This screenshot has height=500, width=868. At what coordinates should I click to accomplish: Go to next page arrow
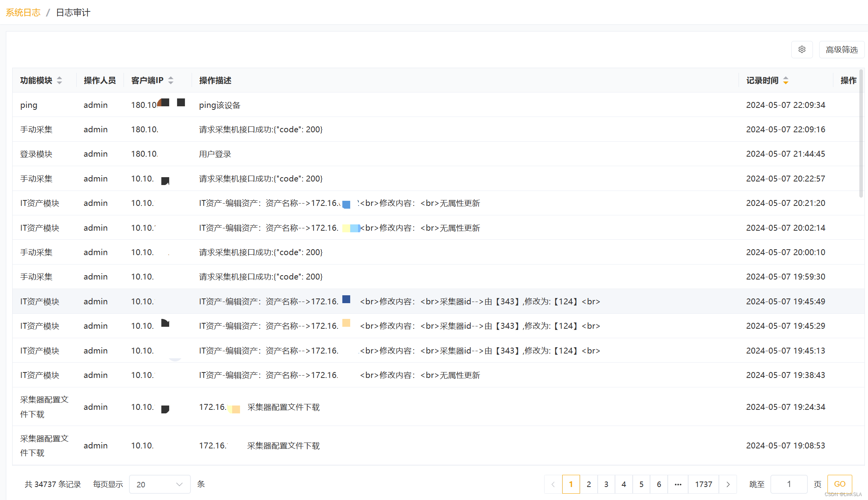728,484
